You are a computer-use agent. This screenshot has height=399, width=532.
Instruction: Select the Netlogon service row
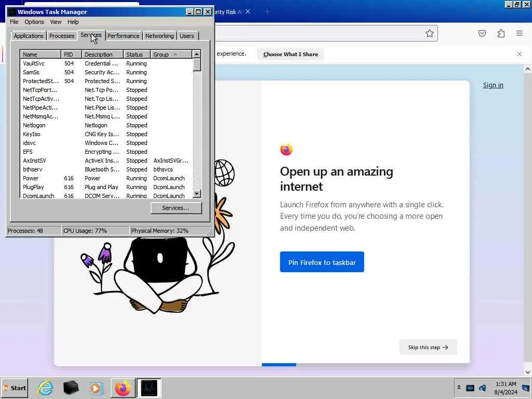click(106, 125)
